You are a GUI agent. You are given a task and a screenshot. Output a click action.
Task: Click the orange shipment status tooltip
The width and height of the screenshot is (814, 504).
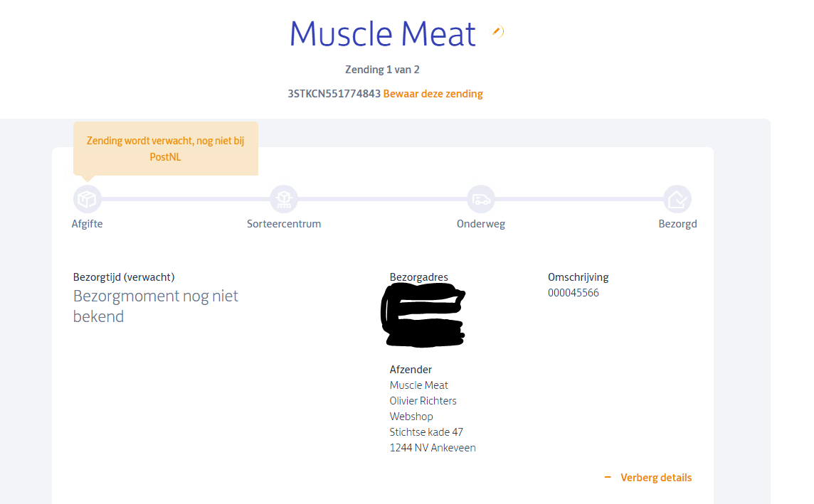coord(165,149)
